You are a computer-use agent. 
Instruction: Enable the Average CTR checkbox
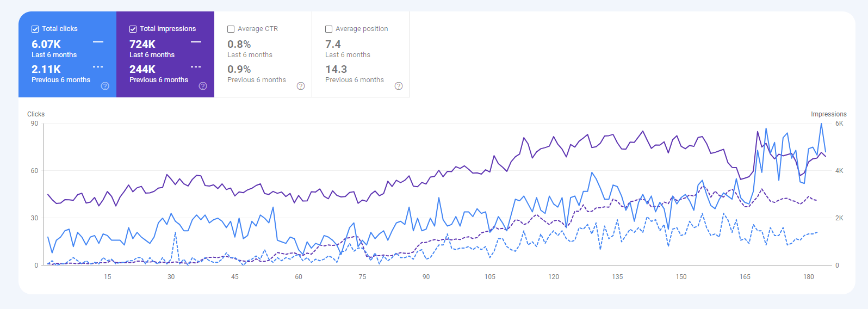point(231,29)
